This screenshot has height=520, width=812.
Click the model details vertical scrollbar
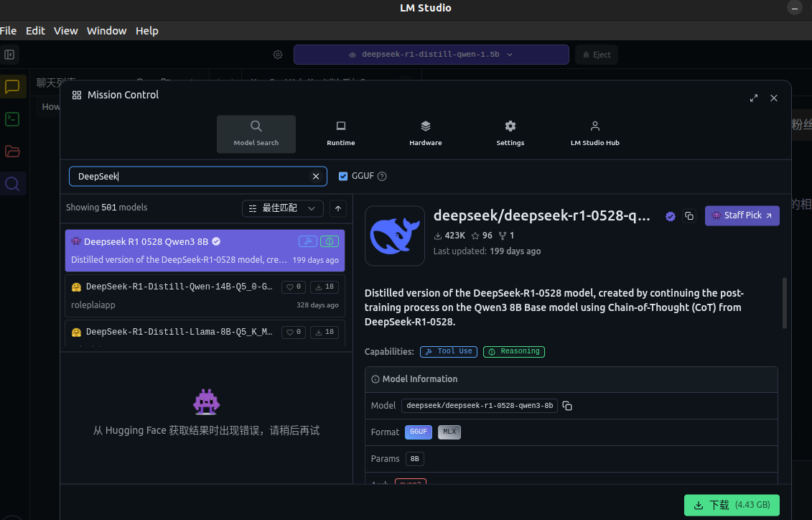pos(785,303)
